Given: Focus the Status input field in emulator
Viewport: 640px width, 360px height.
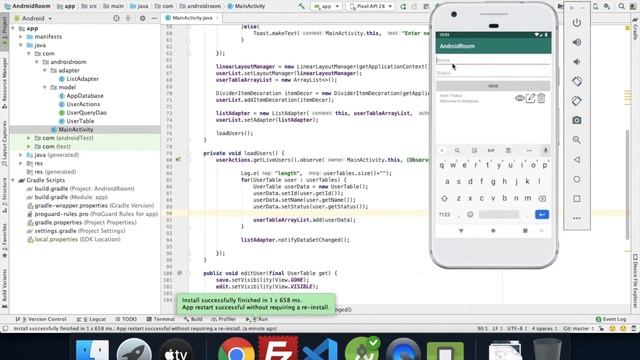Looking at the screenshot, I should 493,73.
